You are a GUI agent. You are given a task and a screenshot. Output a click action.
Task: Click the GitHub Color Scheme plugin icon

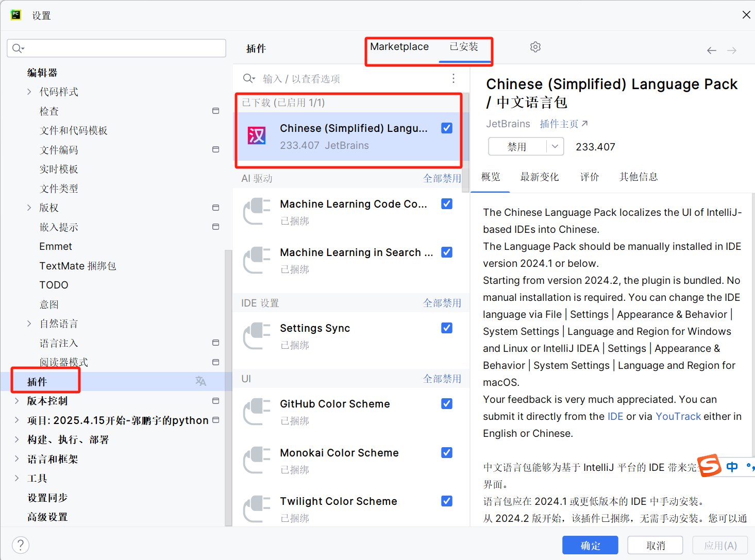coord(257,412)
